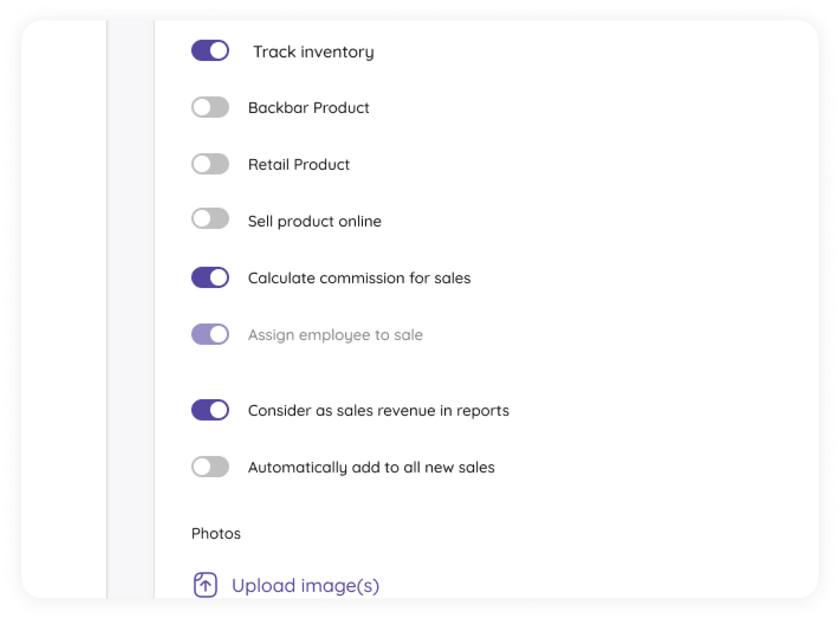Viewport: 840px width, 621px height.
Task: Turn on the Retail Product toggle
Action: (x=210, y=164)
